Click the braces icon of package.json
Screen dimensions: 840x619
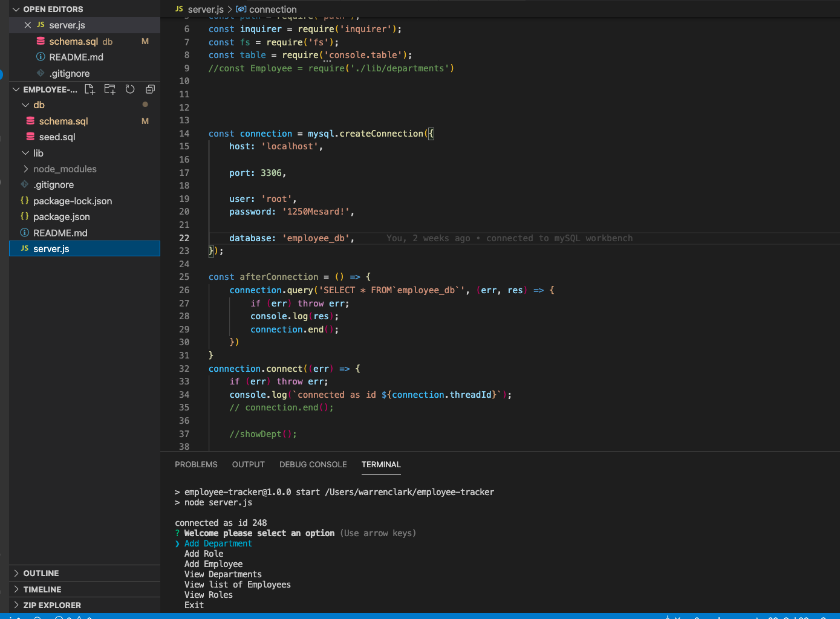pyautogui.click(x=25, y=216)
